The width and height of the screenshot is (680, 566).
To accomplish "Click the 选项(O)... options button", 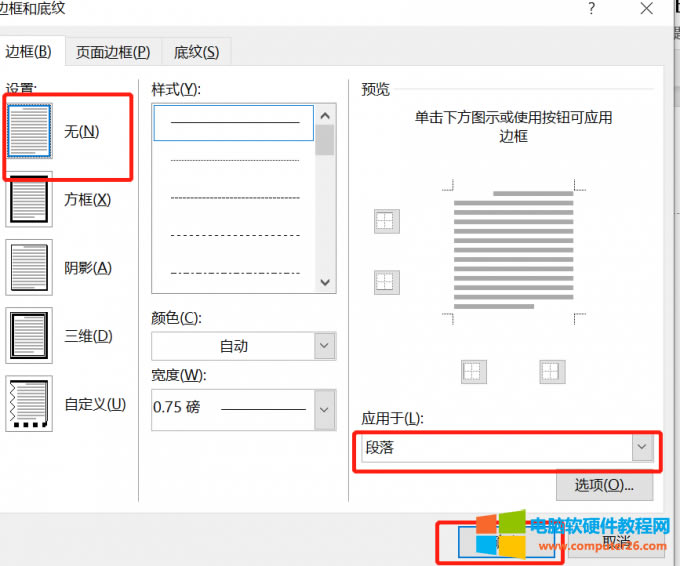I will point(604,485).
